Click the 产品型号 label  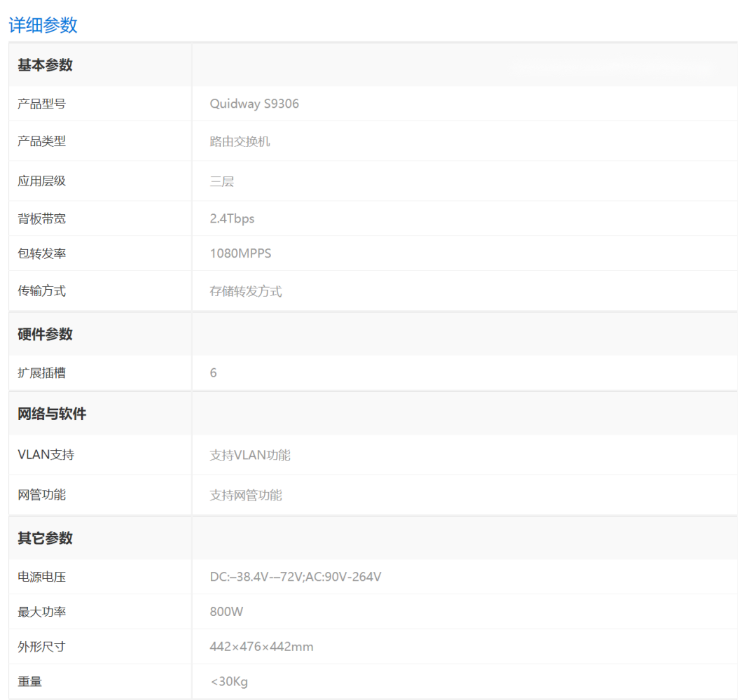click(41, 104)
